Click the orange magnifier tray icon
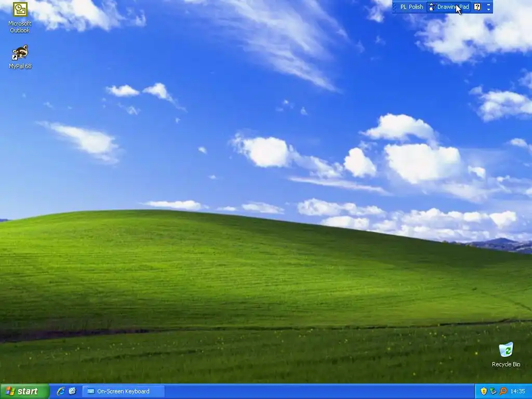Image resolution: width=532 pixels, height=399 pixels. 503,391
